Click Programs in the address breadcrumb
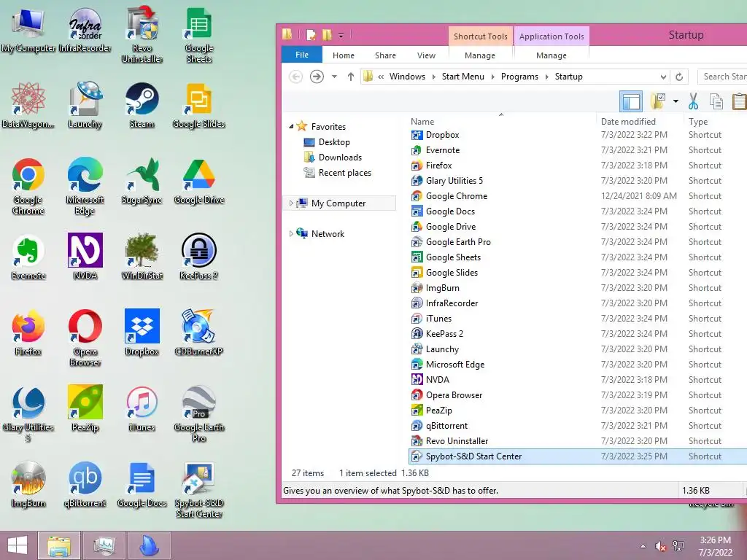 click(519, 77)
